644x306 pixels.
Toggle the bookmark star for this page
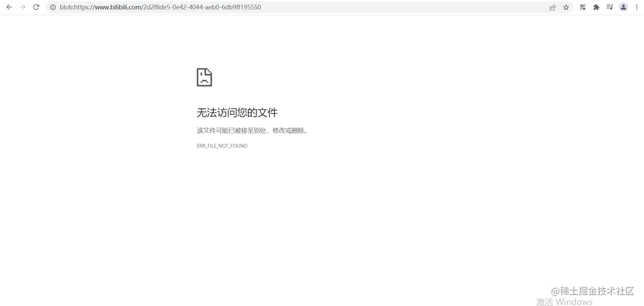click(566, 7)
